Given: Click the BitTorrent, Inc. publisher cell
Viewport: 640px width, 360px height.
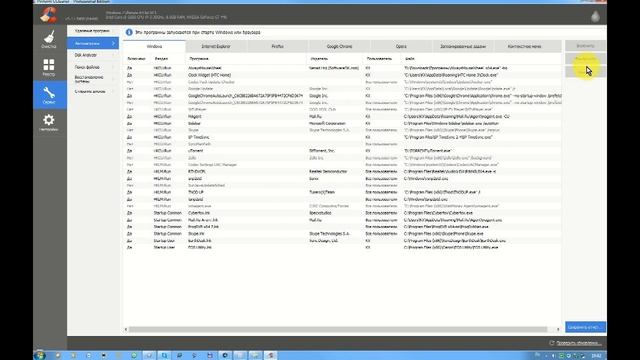Looking at the screenshot, I should tap(322, 151).
